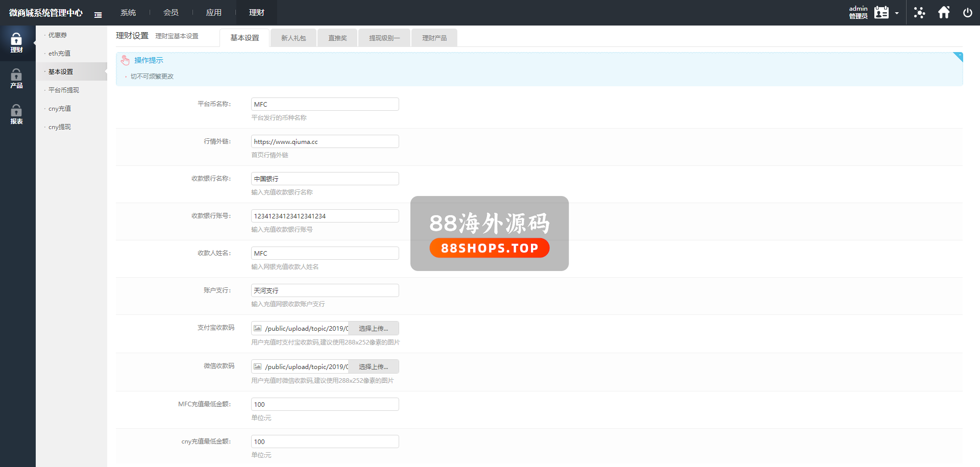Screen dimensions: 980x467
Task: Open 平台币提现 in the side menu
Action: 64,90
